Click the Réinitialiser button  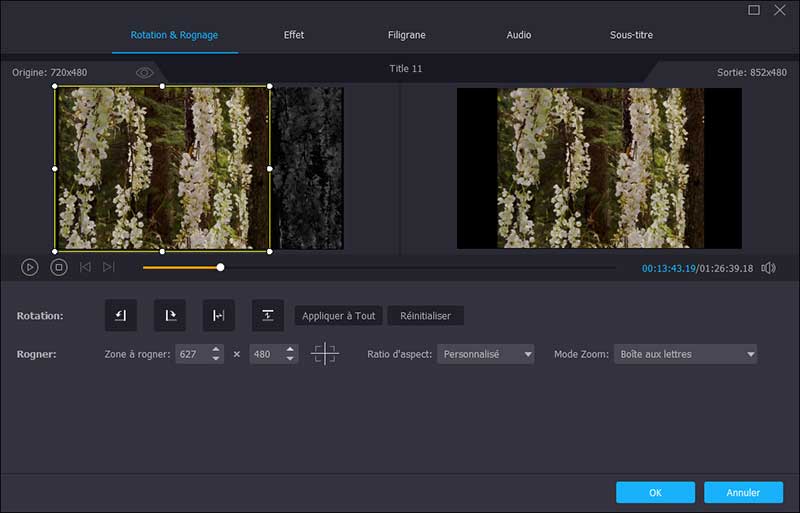(x=425, y=316)
